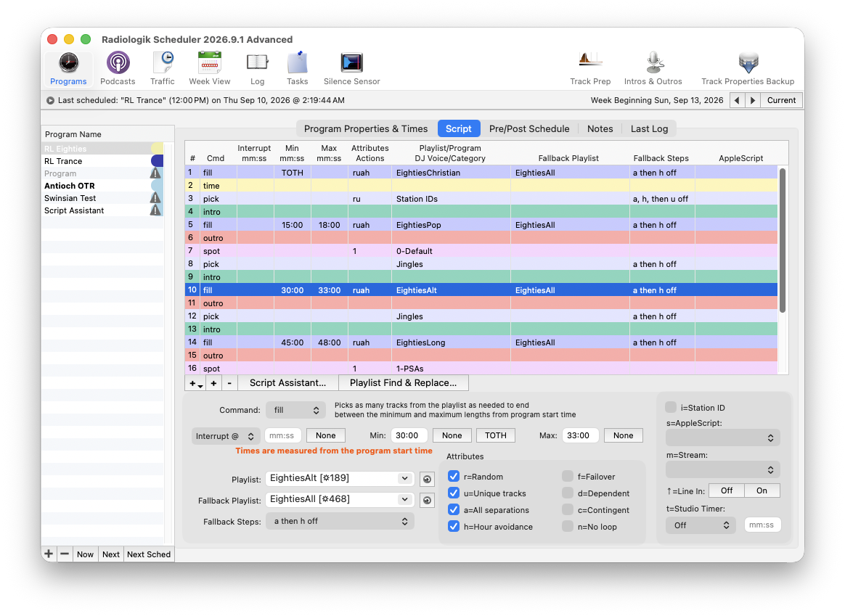This screenshot has height=616, width=845.
Task: Click the Studio Timer mm:ss field
Action: (762, 525)
